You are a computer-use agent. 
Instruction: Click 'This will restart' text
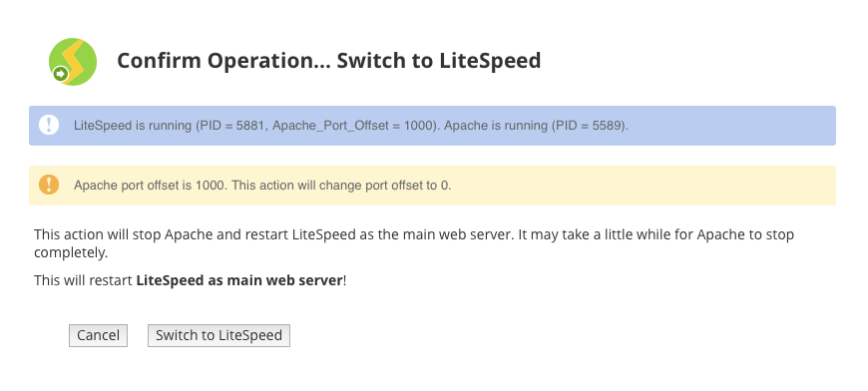point(84,280)
